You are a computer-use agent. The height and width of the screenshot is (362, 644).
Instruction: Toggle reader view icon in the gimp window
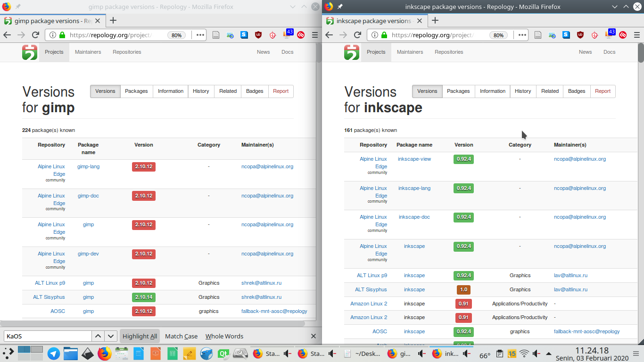[215, 35]
